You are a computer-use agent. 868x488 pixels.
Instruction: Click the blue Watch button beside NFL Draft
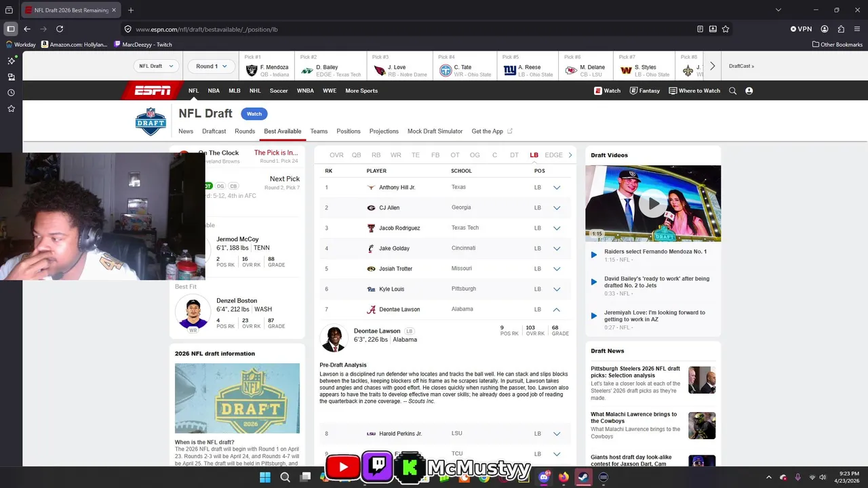[254, 114]
